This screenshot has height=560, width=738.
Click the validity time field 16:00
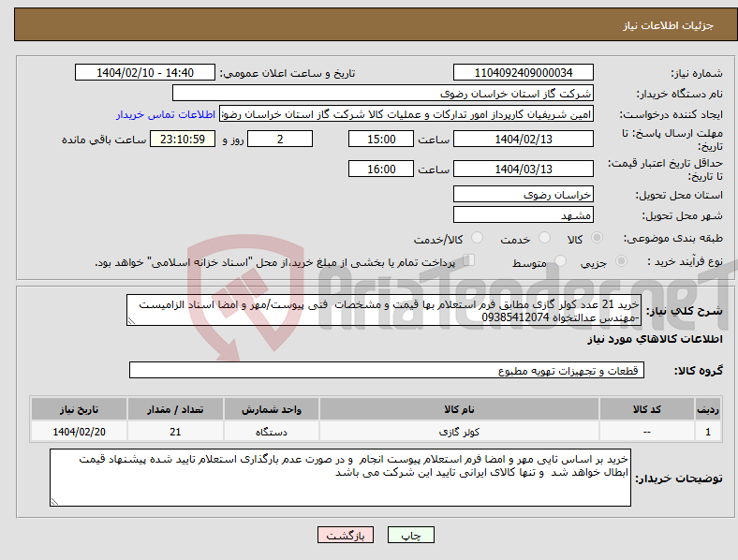pos(381,169)
